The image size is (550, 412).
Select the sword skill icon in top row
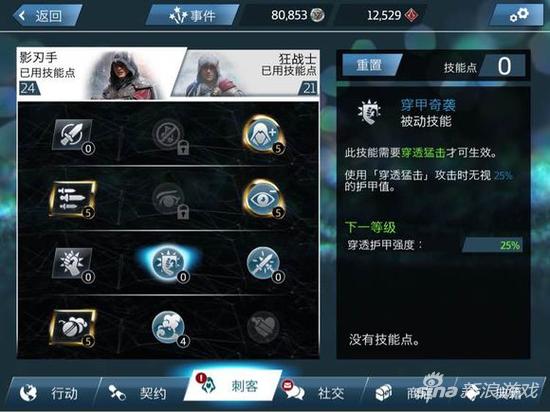[x=73, y=135]
